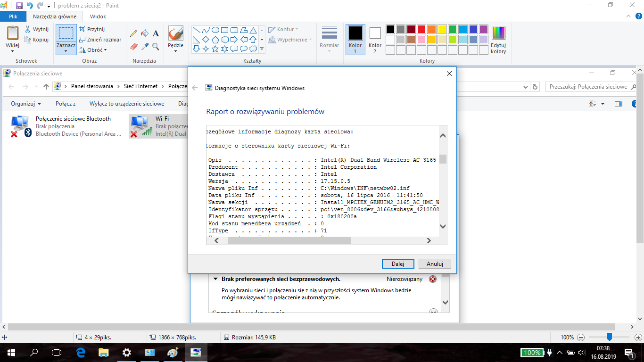Click Wytnij cut in ribbon

37,29
